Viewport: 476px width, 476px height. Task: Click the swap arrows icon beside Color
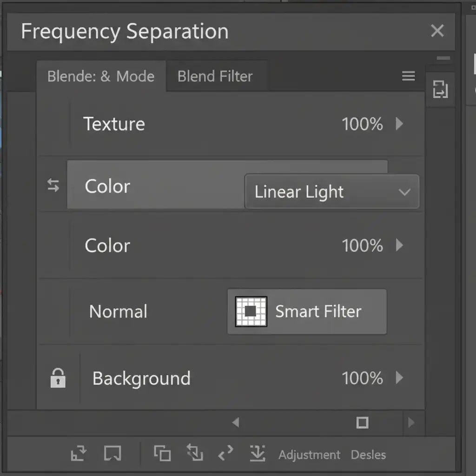[53, 186]
